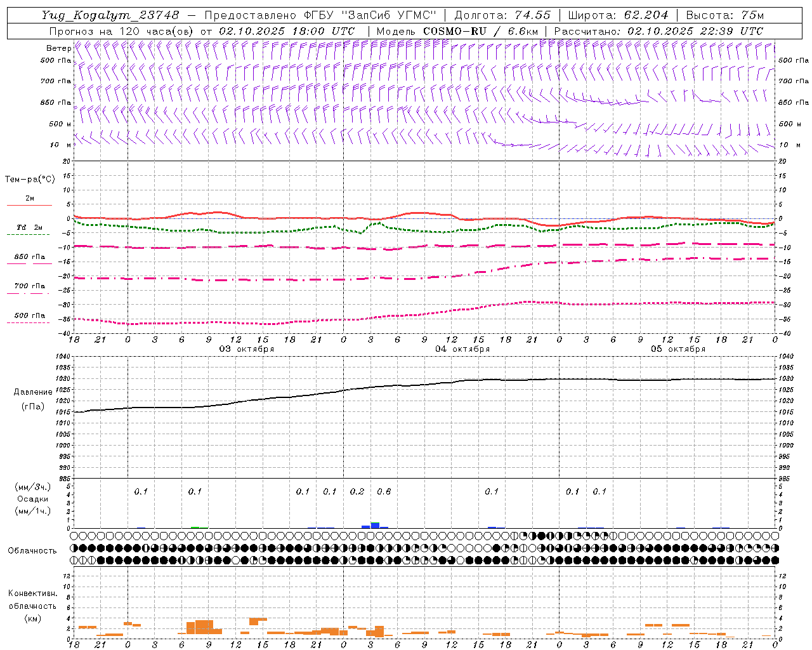The image size is (812, 650).
Task: Click the Высота: 75м header value
Action: pos(725,15)
